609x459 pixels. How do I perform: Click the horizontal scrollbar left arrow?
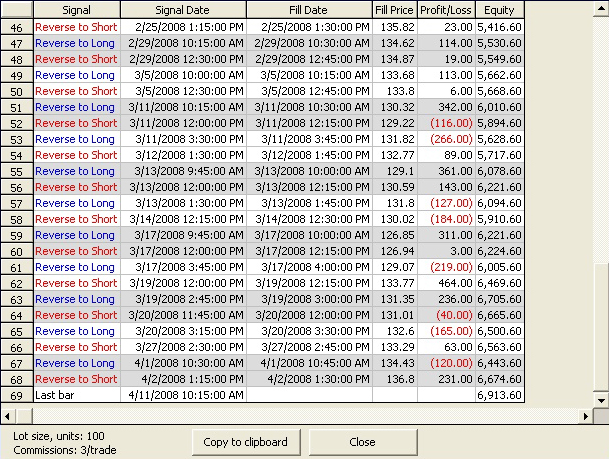point(7,416)
